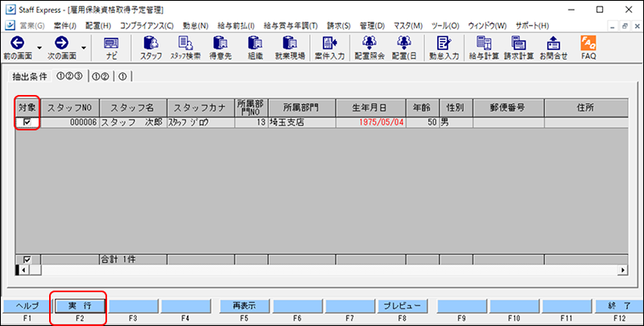Viewport: 644px width, 326px height.
Task: Restore the inner child window size
Action: click(x=625, y=26)
